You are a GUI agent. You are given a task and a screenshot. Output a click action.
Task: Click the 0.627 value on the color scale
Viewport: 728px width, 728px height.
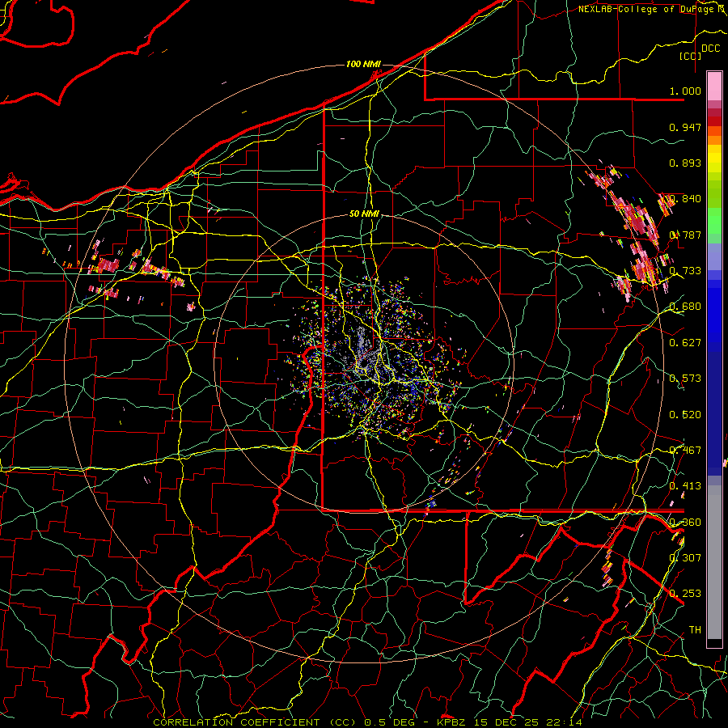click(x=685, y=343)
